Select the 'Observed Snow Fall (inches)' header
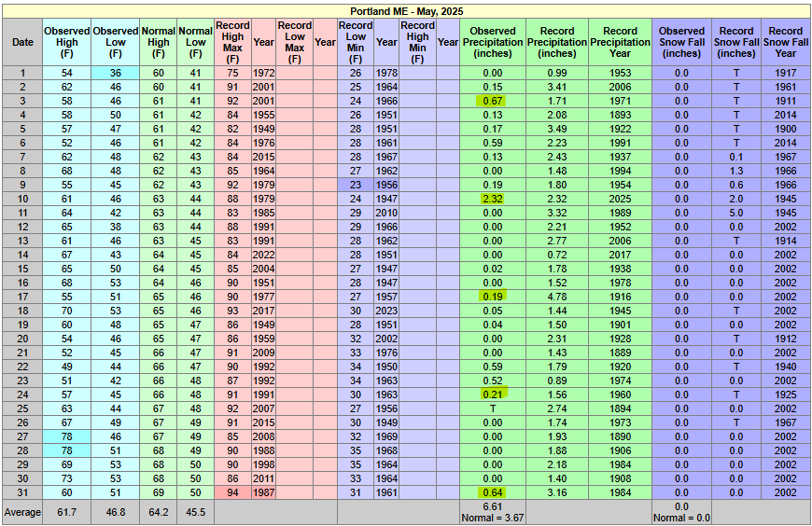 pyautogui.click(x=681, y=42)
